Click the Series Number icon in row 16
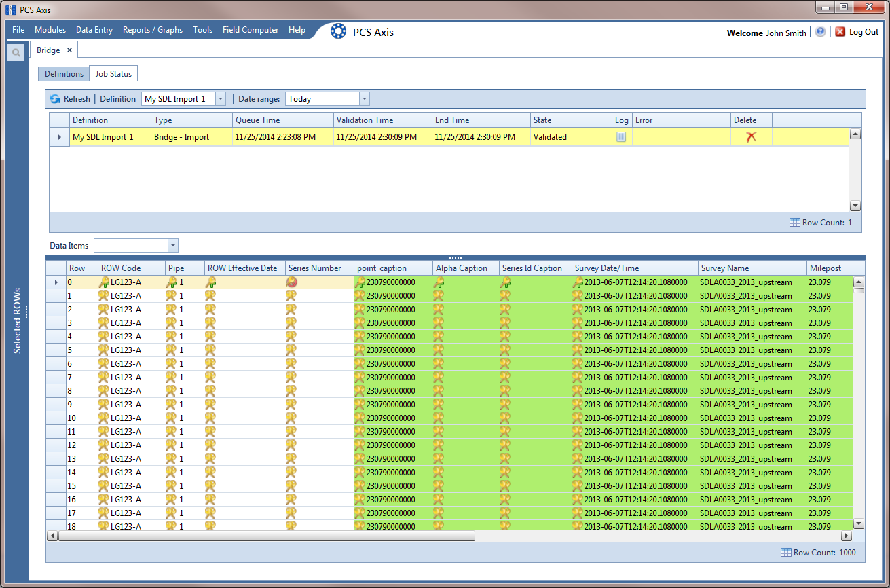Image resolution: width=890 pixels, height=588 pixels. click(291, 500)
